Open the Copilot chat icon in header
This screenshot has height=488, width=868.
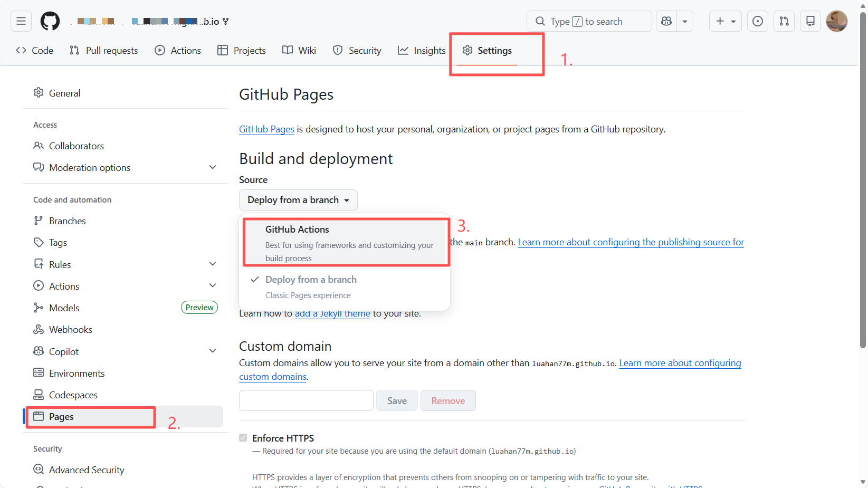click(x=666, y=21)
